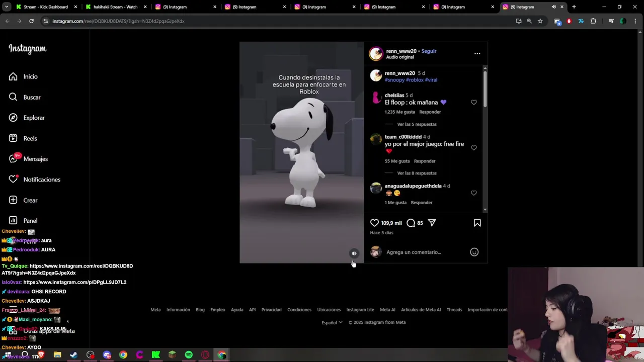
Task: Reply to anaguadalupeguethdela via Responder
Action: 422,203
